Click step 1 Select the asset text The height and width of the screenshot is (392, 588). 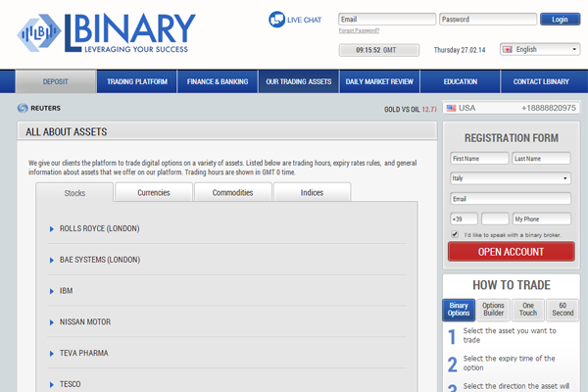point(510,335)
